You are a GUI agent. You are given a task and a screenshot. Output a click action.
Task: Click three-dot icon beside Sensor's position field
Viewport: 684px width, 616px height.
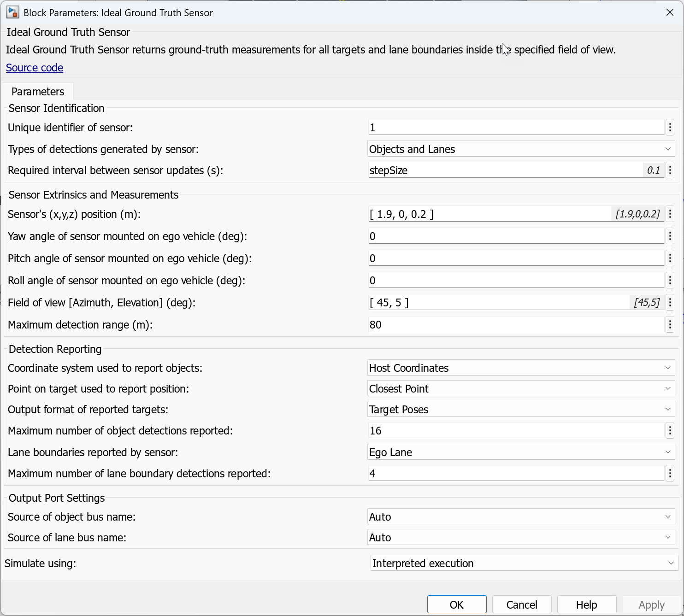pyautogui.click(x=670, y=214)
